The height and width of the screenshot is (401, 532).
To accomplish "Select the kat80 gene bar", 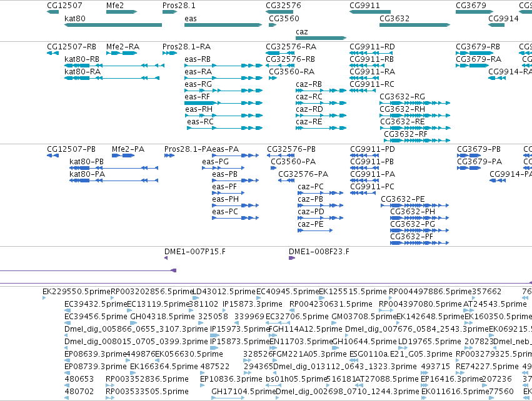I will click(113, 25).
